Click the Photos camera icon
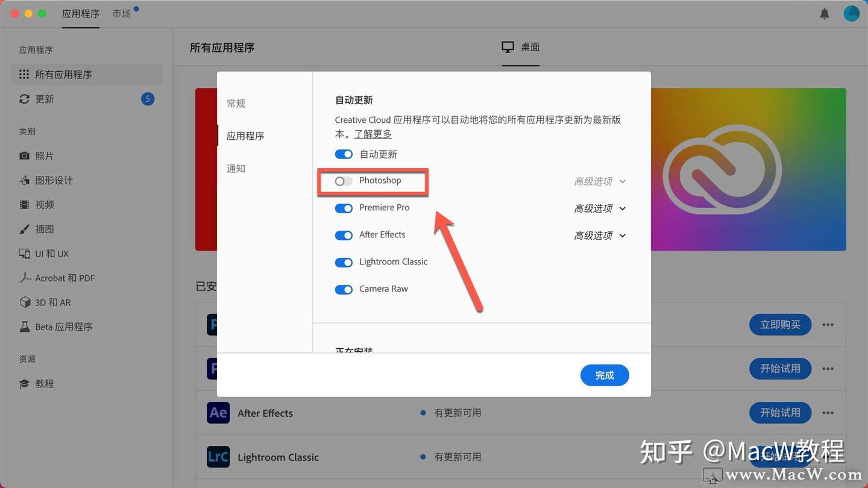Screen dimensions: 868x488 24,155
